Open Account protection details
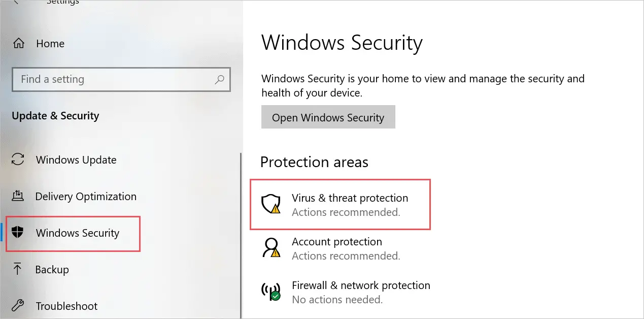 (336, 242)
